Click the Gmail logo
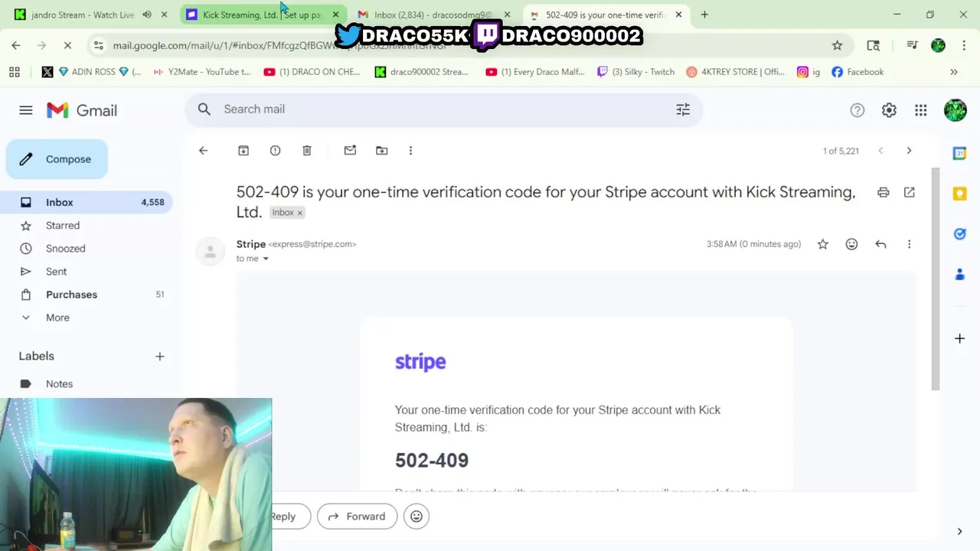 pos(82,110)
